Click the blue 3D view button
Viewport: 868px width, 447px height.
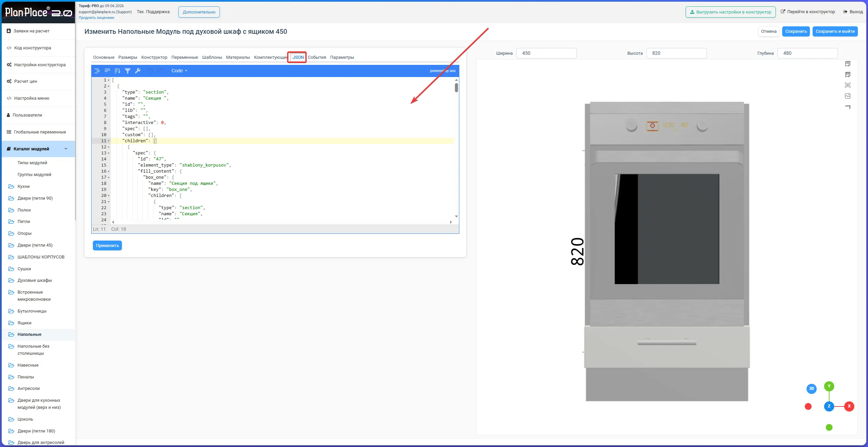point(811,389)
